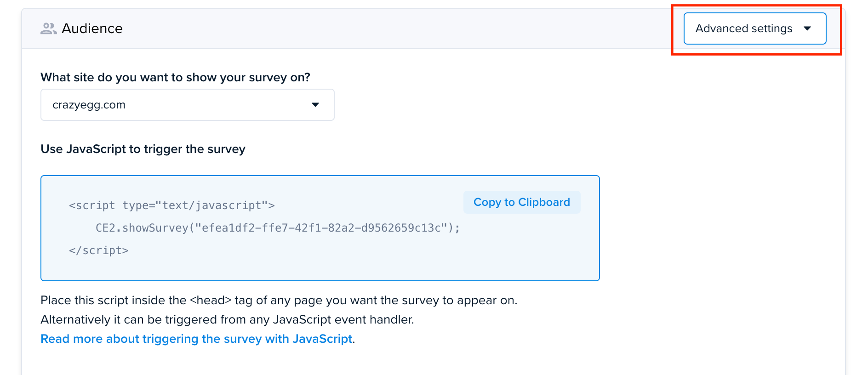Click the Audience people icon
Viewport: 868px width, 375px height.
click(48, 28)
